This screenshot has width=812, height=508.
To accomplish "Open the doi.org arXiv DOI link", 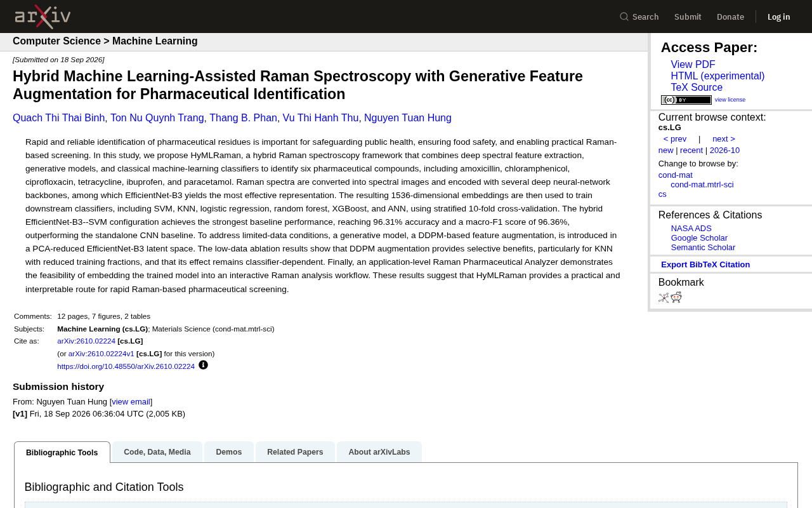I will (126, 366).
